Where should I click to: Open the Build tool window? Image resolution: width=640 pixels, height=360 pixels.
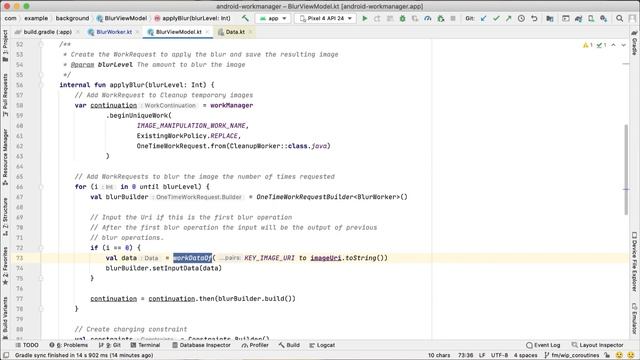point(289,345)
